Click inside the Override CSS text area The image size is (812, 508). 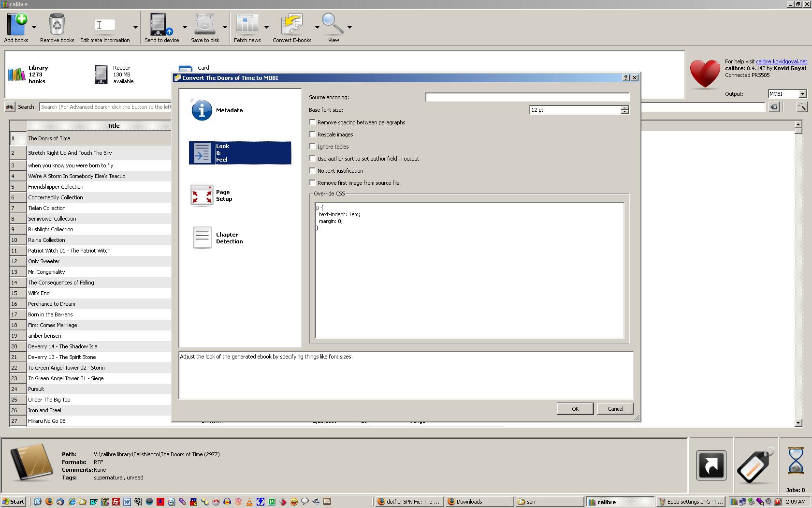click(469, 270)
